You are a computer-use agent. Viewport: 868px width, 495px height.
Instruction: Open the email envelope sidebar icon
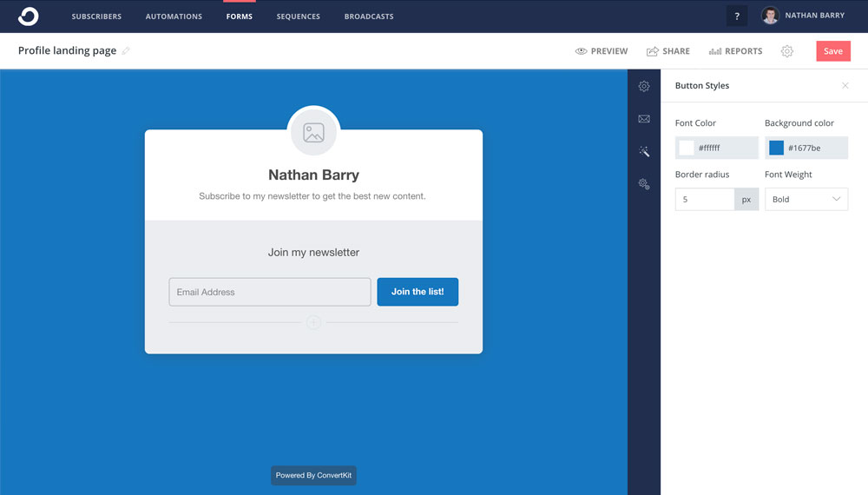click(644, 119)
